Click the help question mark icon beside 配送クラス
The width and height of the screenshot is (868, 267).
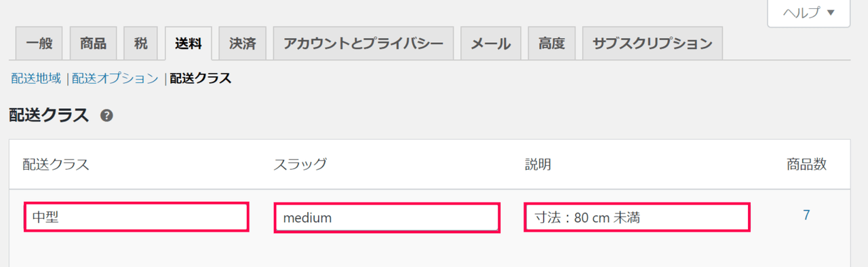coord(106,115)
